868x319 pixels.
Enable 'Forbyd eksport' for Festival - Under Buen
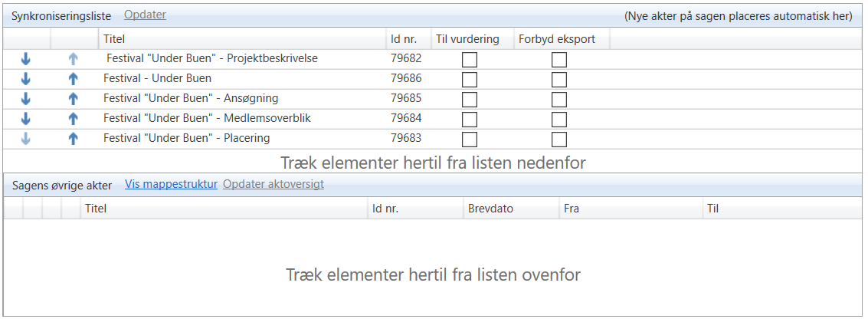(x=559, y=80)
